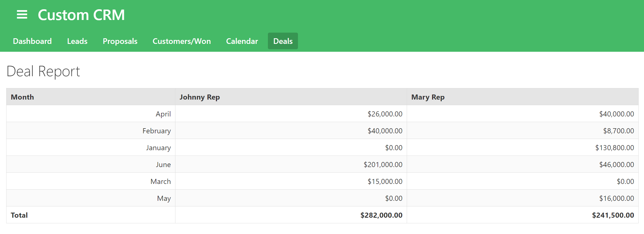This screenshot has width=644, height=234.
Task: Select the April month cell
Action: [x=91, y=114]
